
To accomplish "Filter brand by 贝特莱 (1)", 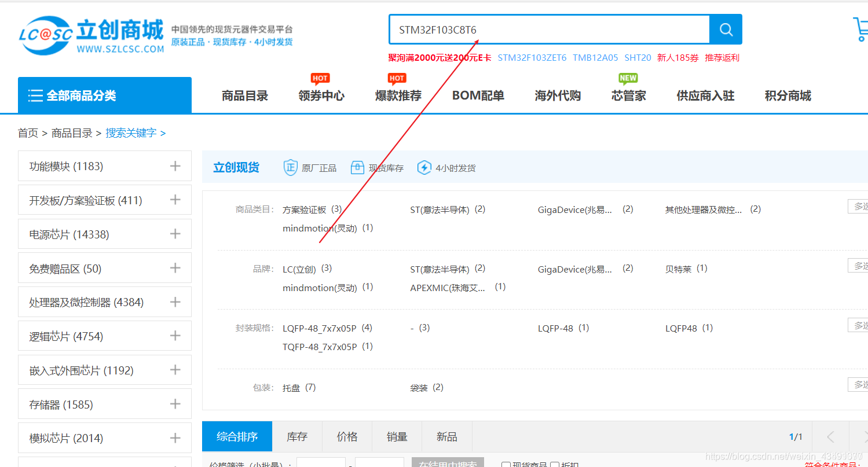I will 686,269.
